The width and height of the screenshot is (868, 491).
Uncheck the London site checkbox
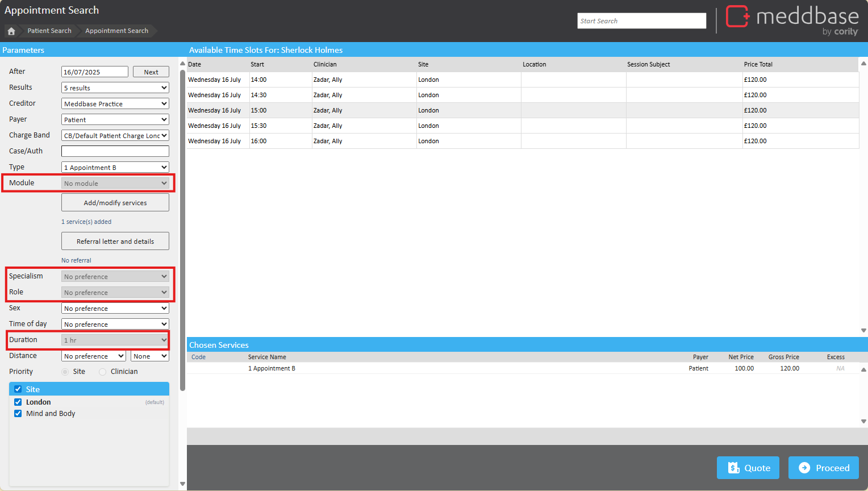[x=18, y=402]
